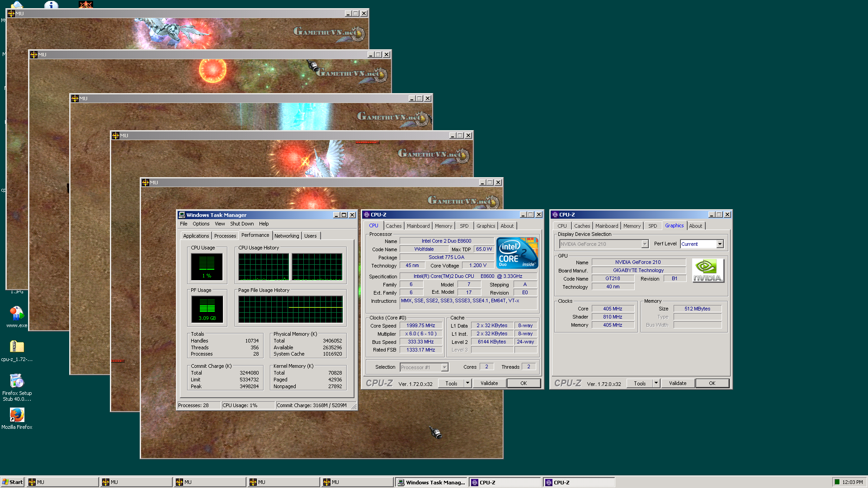Screen dimensions: 868x488
Task: Open CPU tab in CPU-Z graphics window
Action: 562,226
